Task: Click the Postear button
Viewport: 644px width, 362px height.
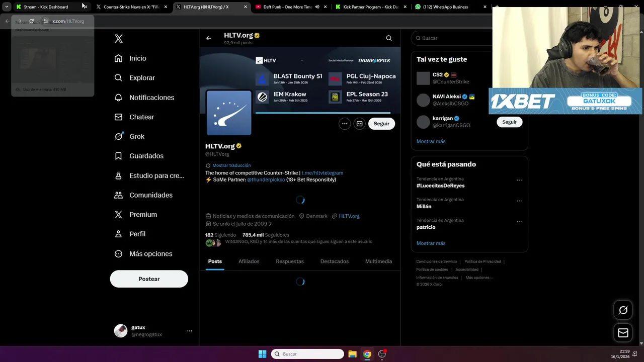Action: 149,279
